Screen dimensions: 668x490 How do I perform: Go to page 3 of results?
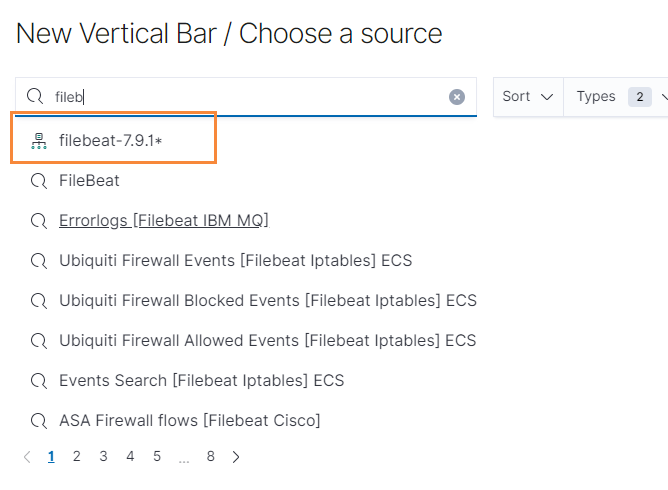(103, 457)
